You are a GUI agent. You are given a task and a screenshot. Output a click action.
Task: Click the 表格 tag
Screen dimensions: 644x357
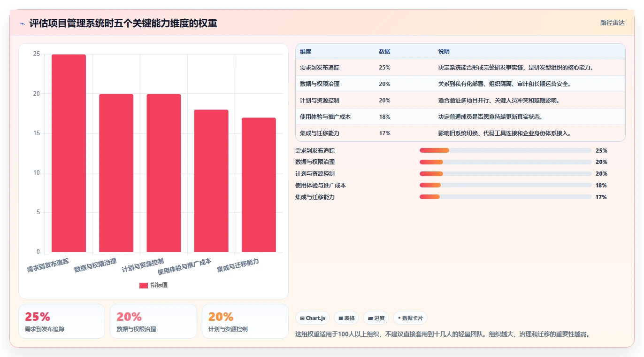tap(346, 318)
